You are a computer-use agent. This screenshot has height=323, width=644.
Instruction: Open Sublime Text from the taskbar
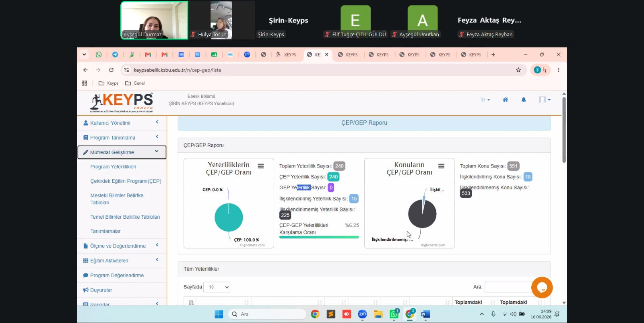click(x=331, y=314)
